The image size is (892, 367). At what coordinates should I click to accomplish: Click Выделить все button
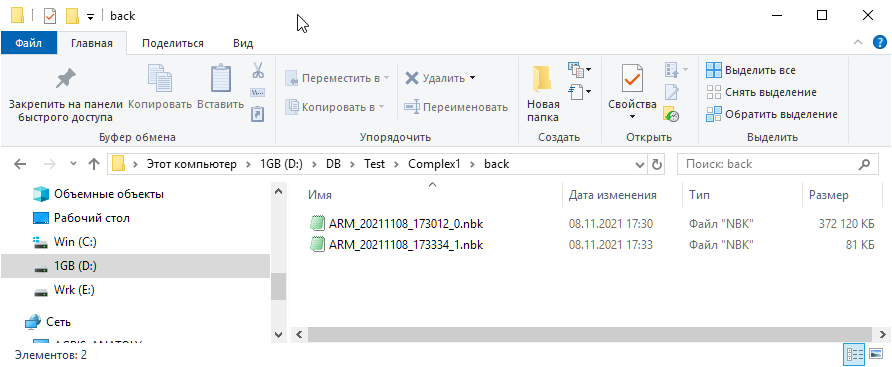tap(750, 71)
